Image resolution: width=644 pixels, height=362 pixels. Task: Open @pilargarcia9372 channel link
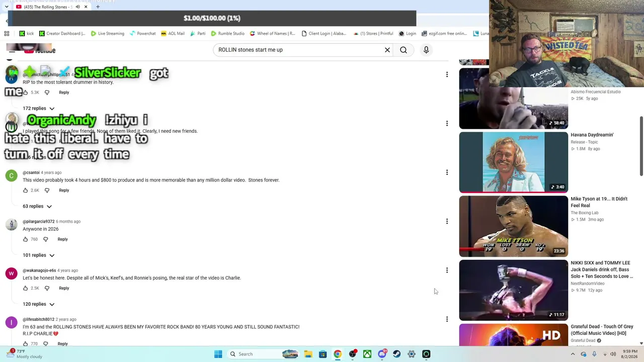point(38,222)
